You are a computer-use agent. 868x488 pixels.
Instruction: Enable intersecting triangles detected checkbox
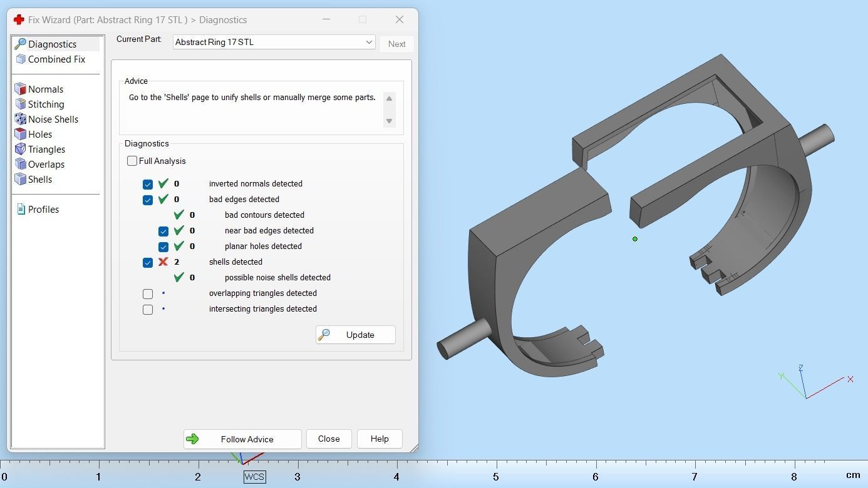148,309
